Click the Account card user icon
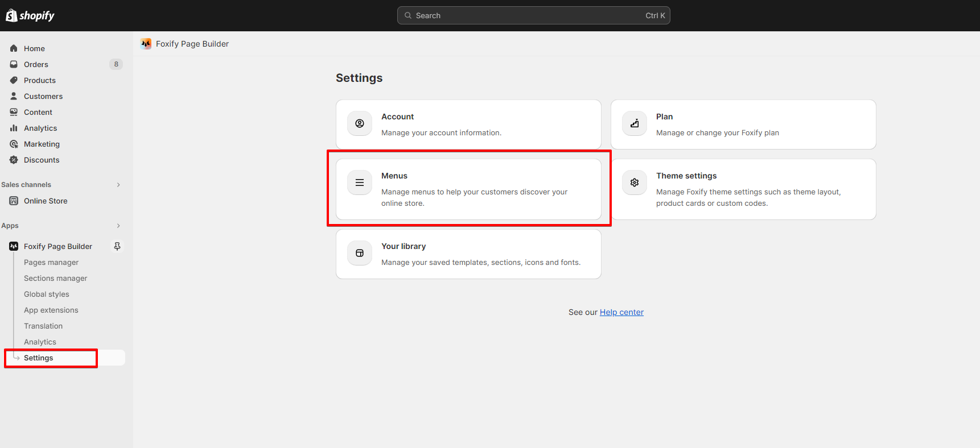The image size is (980, 448). click(360, 123)
